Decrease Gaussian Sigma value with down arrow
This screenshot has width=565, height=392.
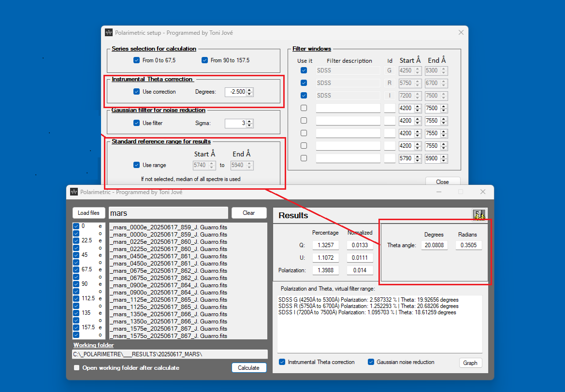click(x=249, y=126)
